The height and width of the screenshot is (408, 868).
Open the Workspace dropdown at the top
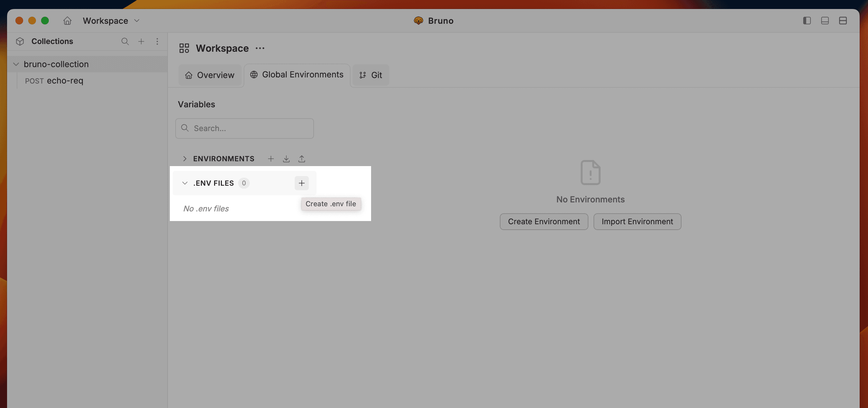click(x=136, y=21)
